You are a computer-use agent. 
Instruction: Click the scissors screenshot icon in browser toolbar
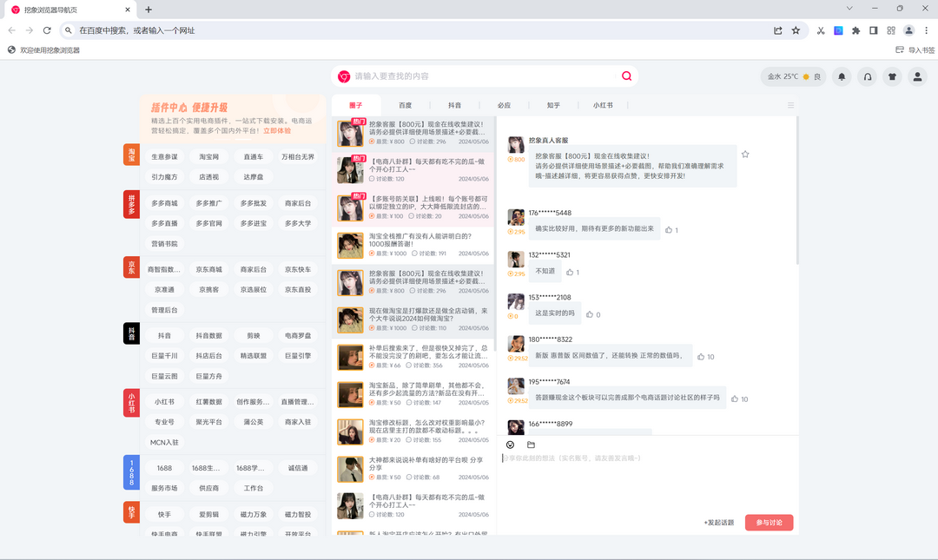[x=820, y=30]
